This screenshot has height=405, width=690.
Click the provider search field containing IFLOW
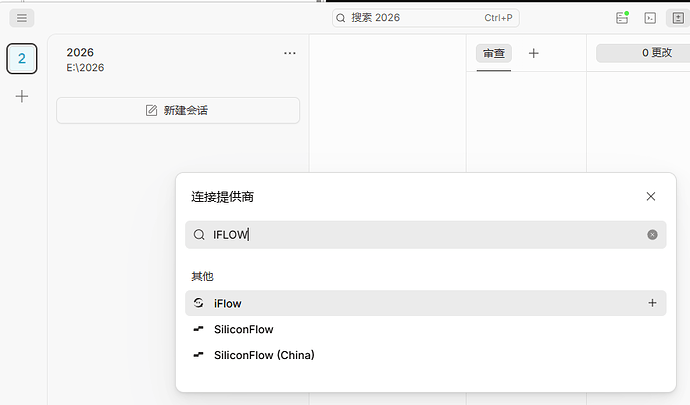pyautogui.click(x=426, y=235)
